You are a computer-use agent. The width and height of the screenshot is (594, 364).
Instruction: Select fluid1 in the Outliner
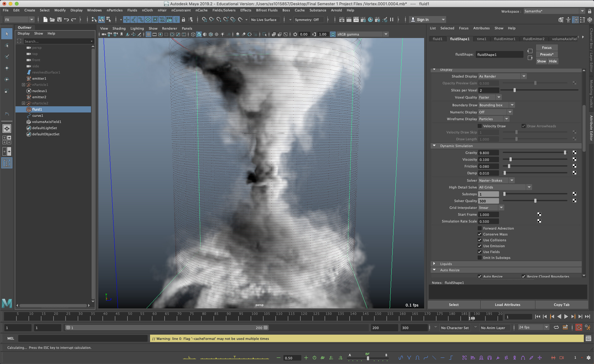(37, 109)
